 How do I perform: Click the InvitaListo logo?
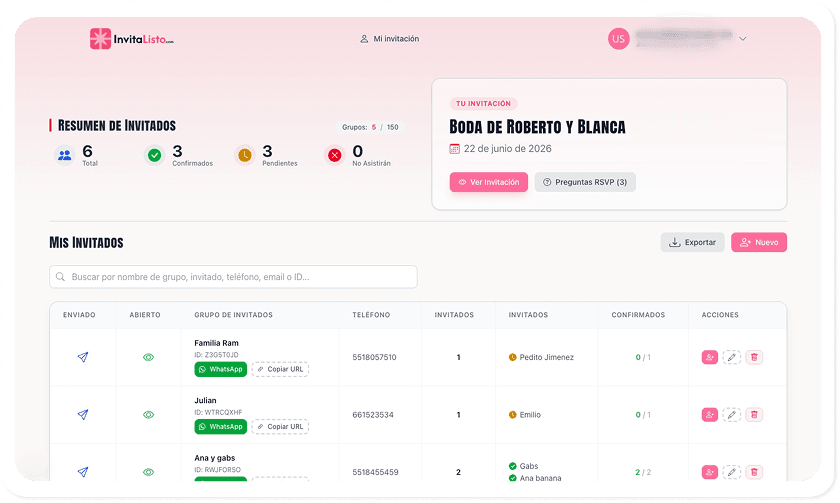coord(131,39)
